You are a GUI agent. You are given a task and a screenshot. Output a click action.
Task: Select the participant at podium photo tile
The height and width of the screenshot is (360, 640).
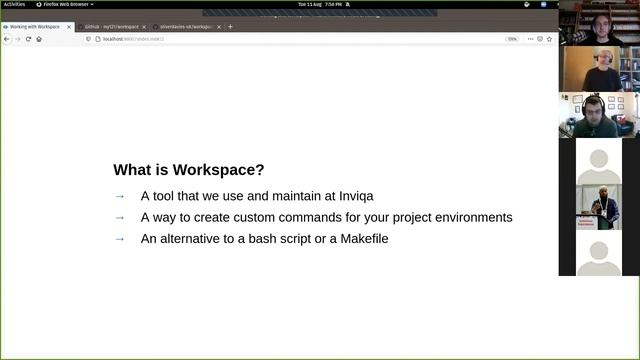coord(599,207)
